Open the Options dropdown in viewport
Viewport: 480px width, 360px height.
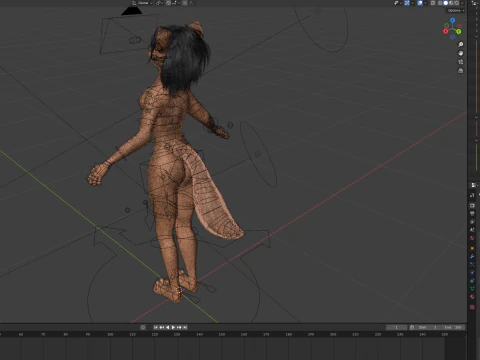click(x=456, y=11)
